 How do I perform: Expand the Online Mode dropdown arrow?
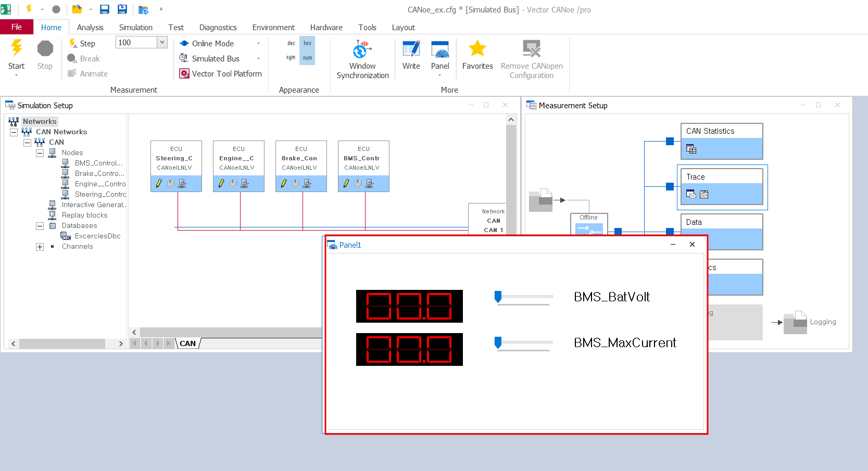258,44
